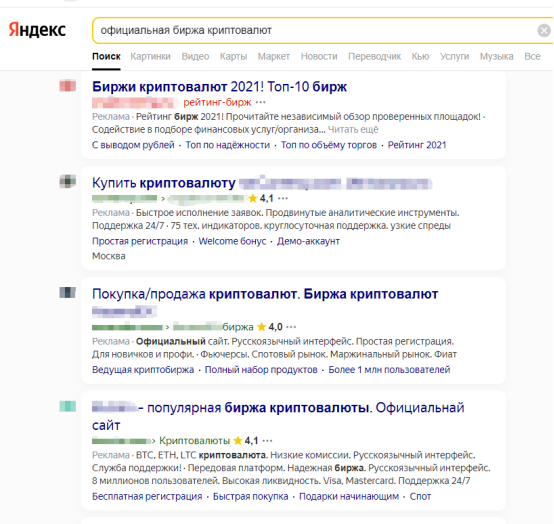Open the Спот sitelink
This screenshot has width=554, height=524.
[x=420, y=497]
